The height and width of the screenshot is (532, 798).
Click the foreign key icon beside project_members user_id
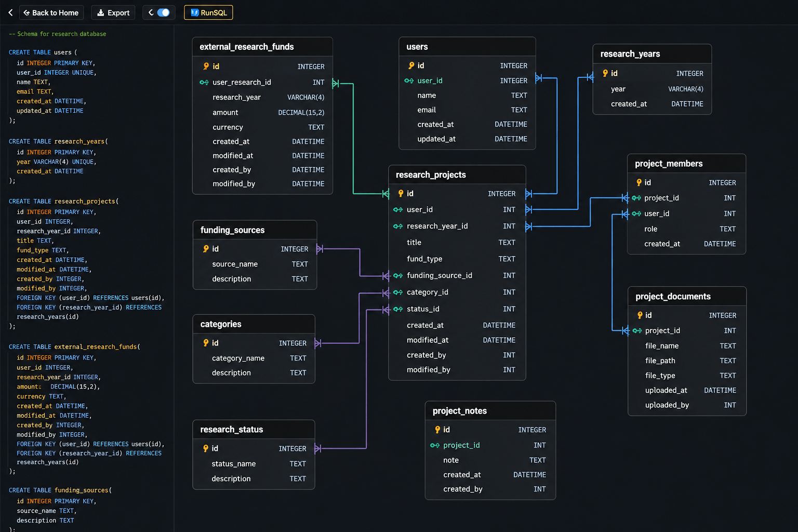tap(636, 214)
